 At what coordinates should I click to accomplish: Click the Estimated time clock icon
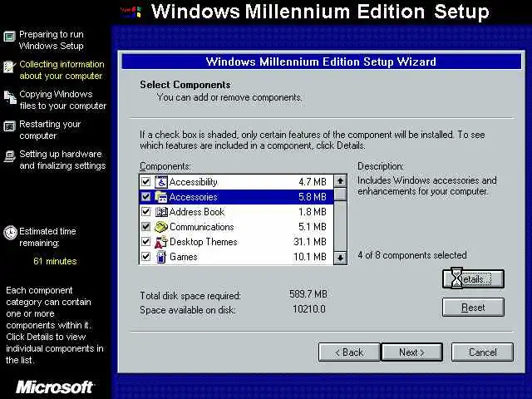coord(10,233)
